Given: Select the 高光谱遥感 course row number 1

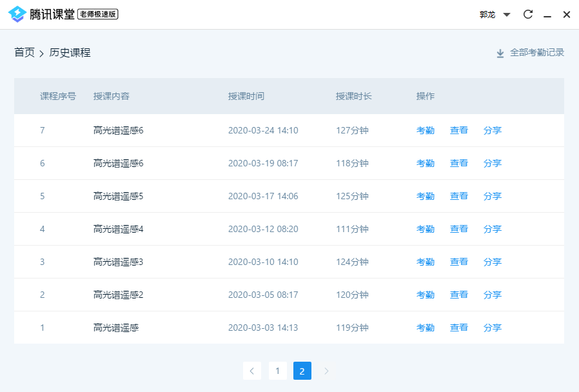Looking at the screenshot, I should point(116,328).
